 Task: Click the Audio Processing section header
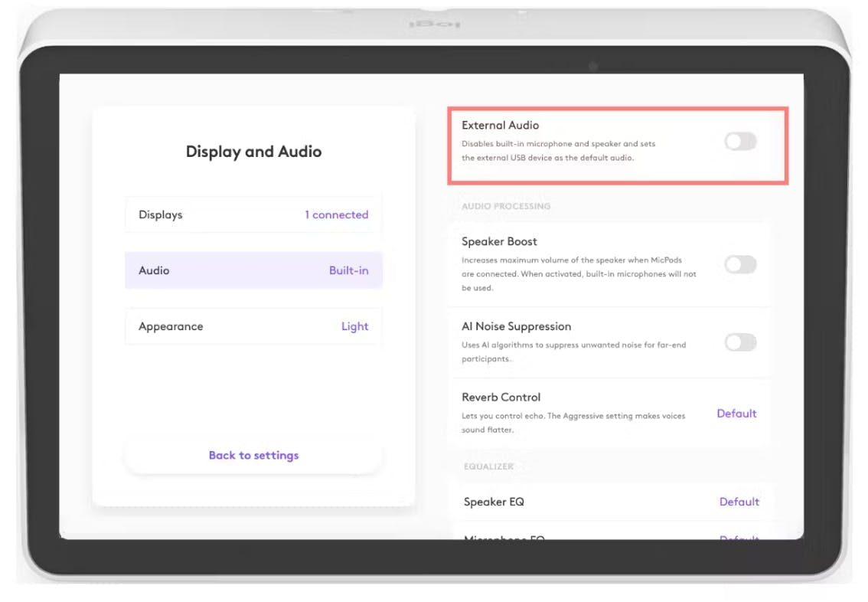(506, 206)
